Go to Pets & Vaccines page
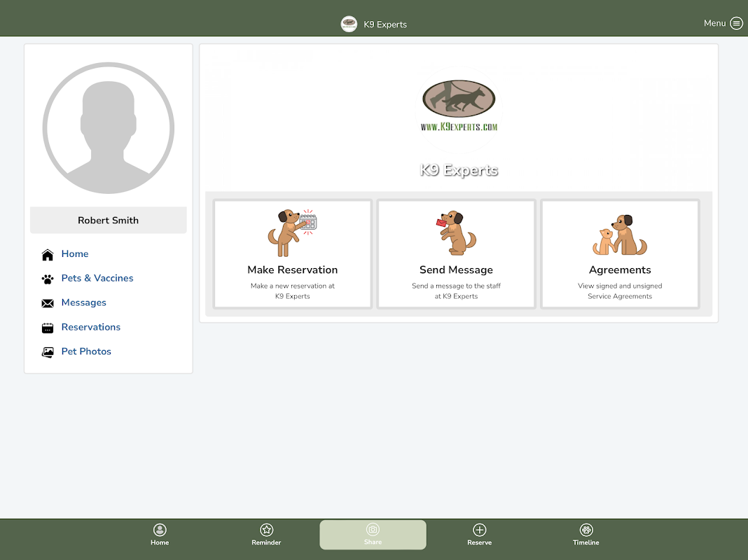This screenshot has width=748, height=560. [x=97, y=279]
